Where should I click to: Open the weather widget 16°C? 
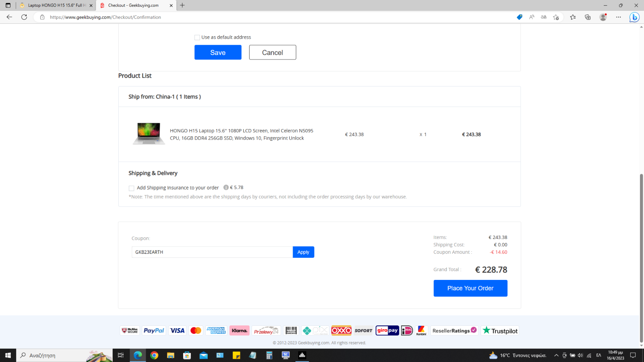(x=518, y=355)
